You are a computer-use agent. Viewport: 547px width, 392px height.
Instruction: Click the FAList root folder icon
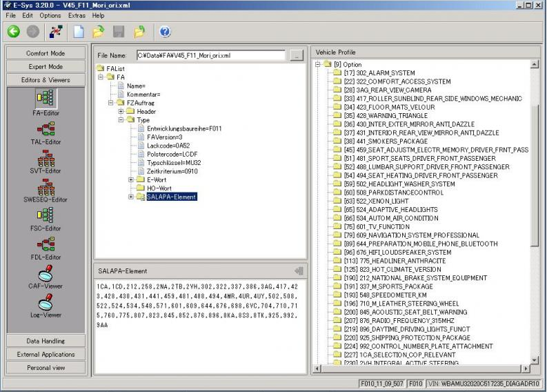tap(101, 68)
